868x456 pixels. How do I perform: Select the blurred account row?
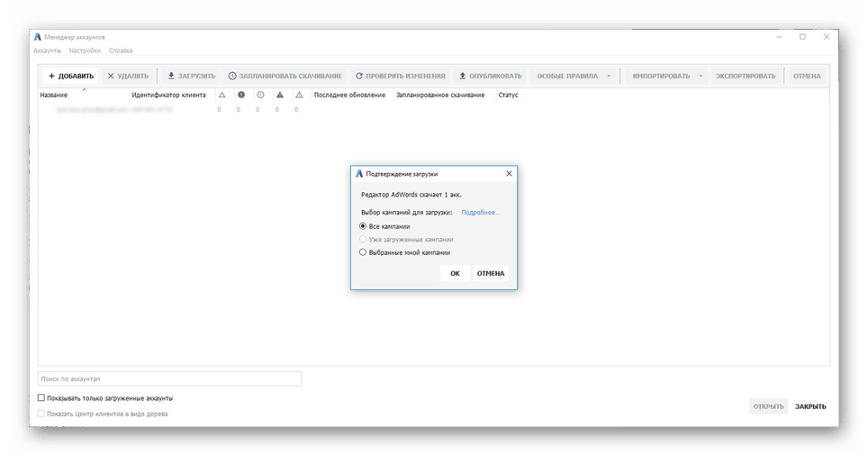point(433,110)
